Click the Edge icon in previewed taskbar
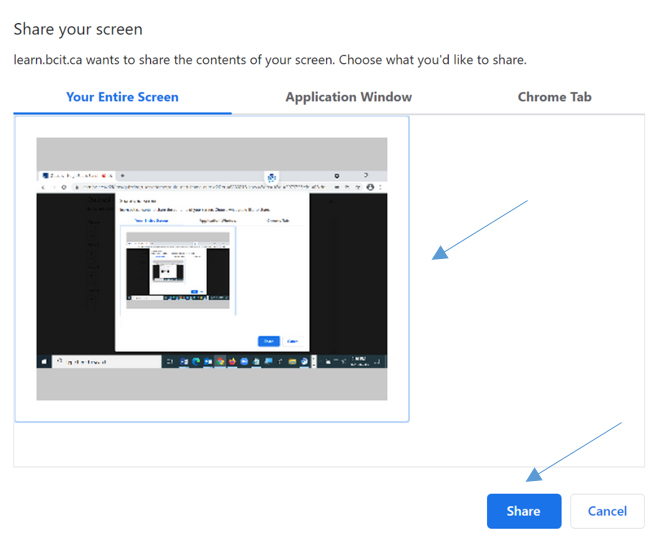659x542 pixels. [197, 362]
